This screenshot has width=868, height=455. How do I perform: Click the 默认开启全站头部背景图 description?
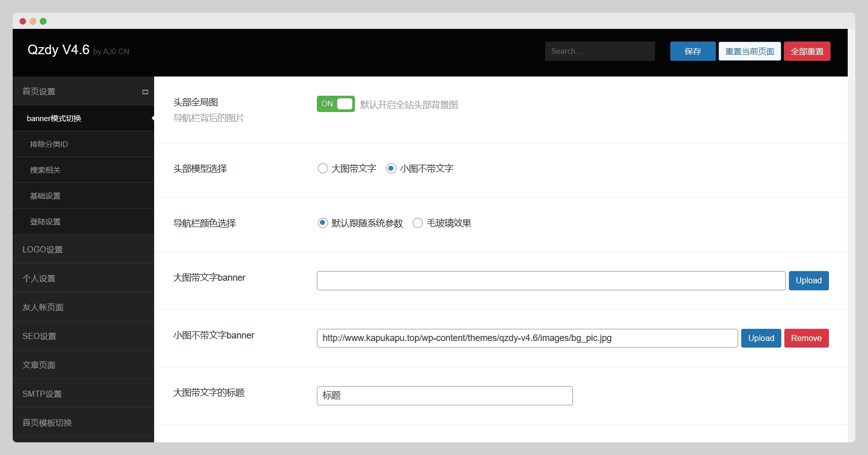click(x=409, y=105)
